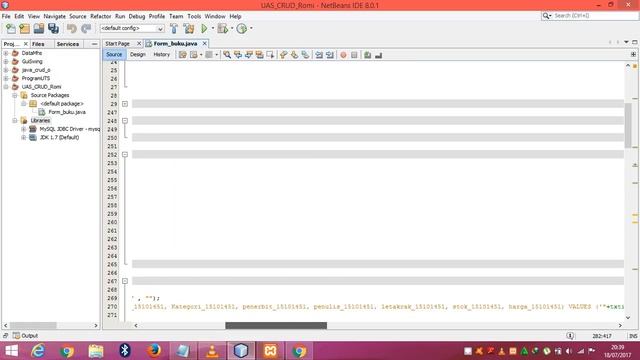Screen dimensions: 640x360
Task: Collapse the Source Packages node
Action: [15, 95]
